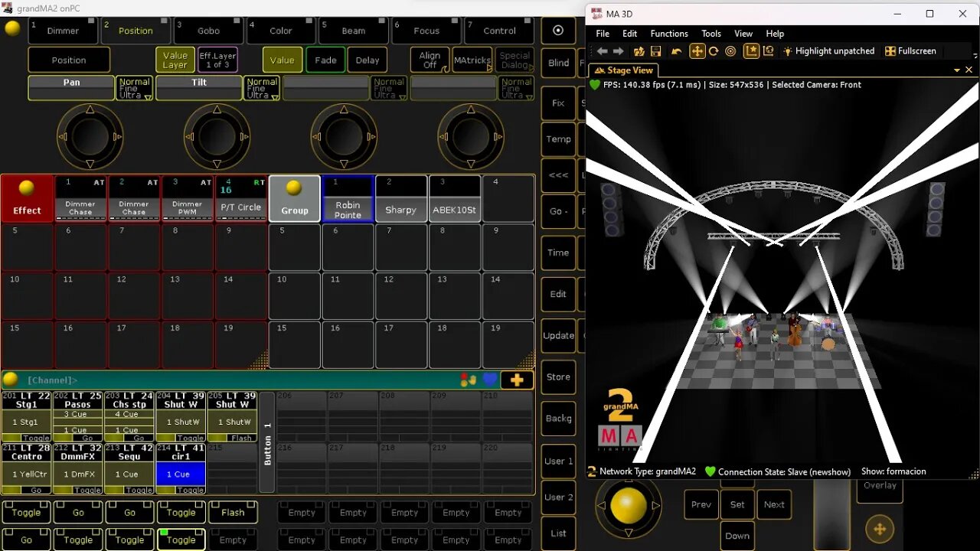
Task: Open the Stage View panel dropdown arrow
Action: point(957,70)
